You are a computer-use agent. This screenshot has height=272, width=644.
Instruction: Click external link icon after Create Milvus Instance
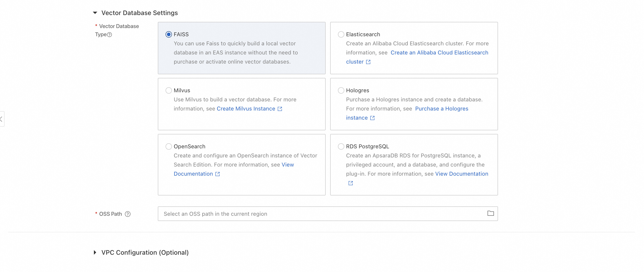(x=280, y=109)
